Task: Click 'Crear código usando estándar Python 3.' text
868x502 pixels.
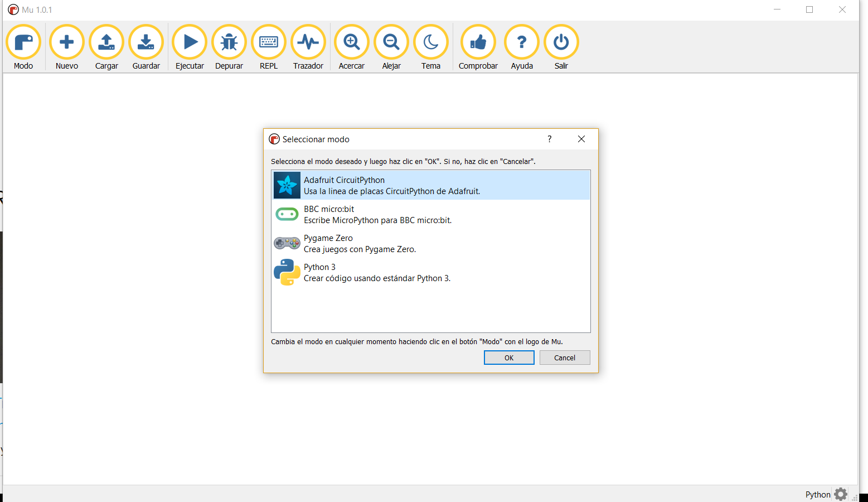Action: [377, 278]
